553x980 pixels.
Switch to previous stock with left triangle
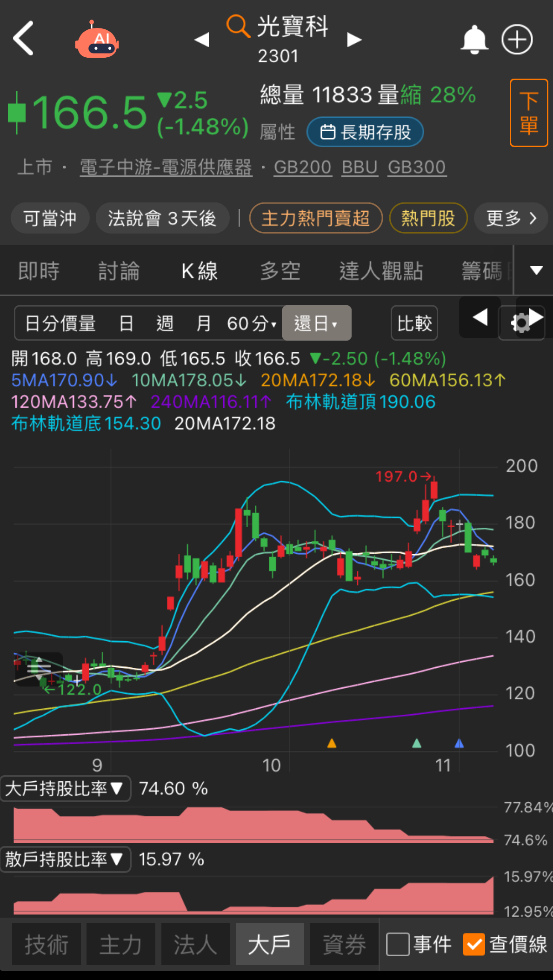click(x=201, y=40)
